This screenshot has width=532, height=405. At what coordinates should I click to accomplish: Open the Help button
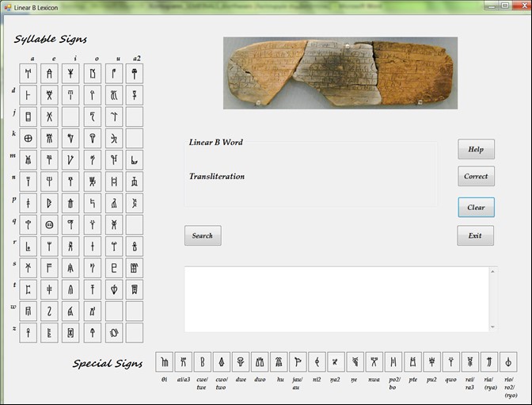pyautogui.click(x=476, y=149)
